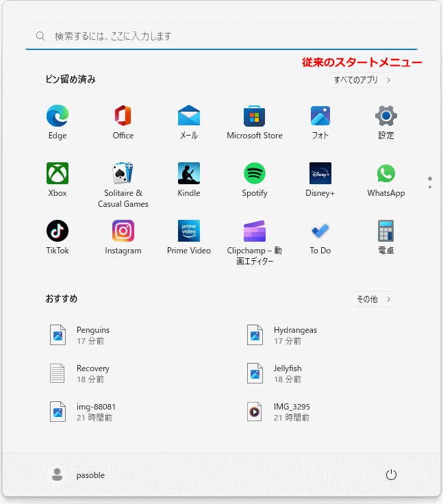Click the search box at top
443x504 pixels.
(x=222, y=36)
